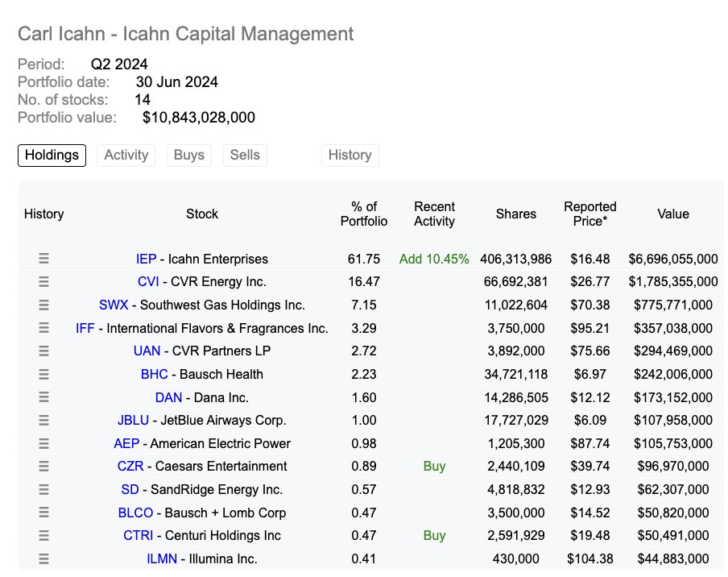728x577 pixels.
Task: Click share count '66,692,381'
Action: [x=516, y=281]
